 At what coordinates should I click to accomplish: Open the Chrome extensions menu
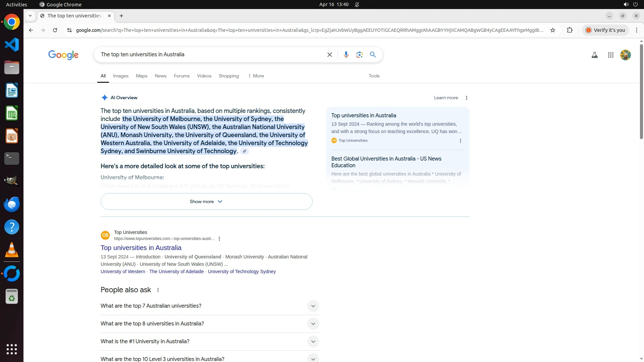pyautogui.click(x=570, y=30)
